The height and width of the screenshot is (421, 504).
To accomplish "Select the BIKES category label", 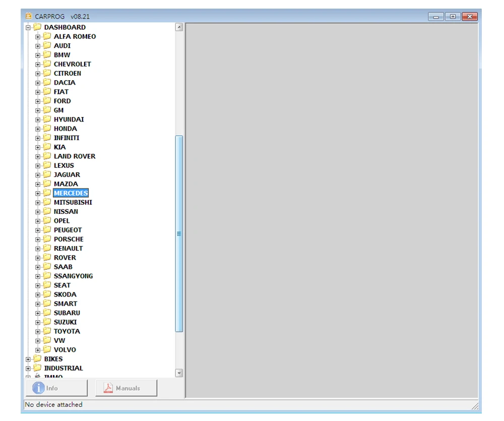I will [53, 359].
